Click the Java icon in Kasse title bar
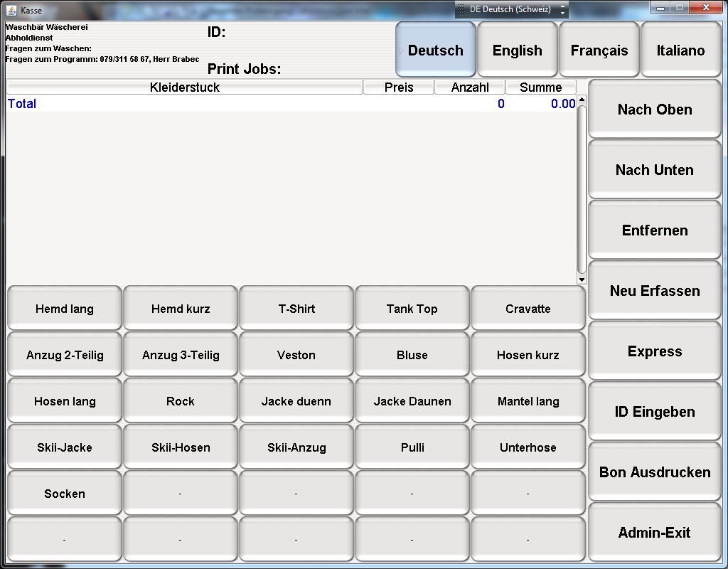This screenshot has width=728, height=569. pyautogui.click(x=11, y=10)
